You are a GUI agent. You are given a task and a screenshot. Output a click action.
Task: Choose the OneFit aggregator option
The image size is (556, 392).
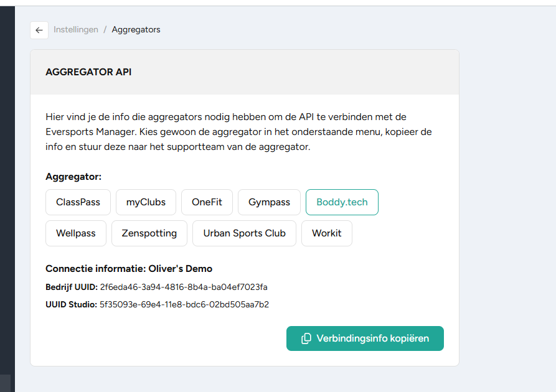point(207,202)
